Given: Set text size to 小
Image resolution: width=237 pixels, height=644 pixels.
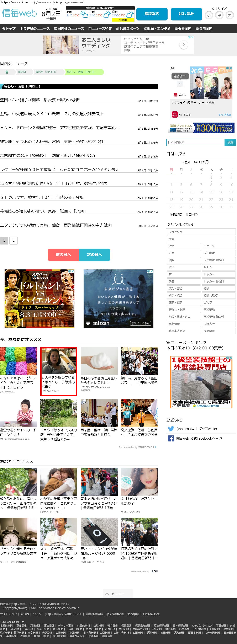Looking at the screenshot, I should pyautogui.click(x=209, y=15).
